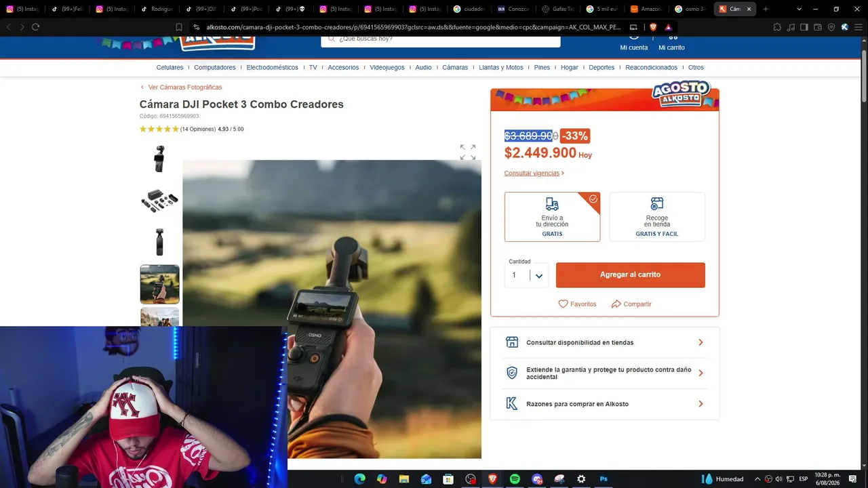
Task: Open the tab search dropdown arrow
Action: click(799, 9)
